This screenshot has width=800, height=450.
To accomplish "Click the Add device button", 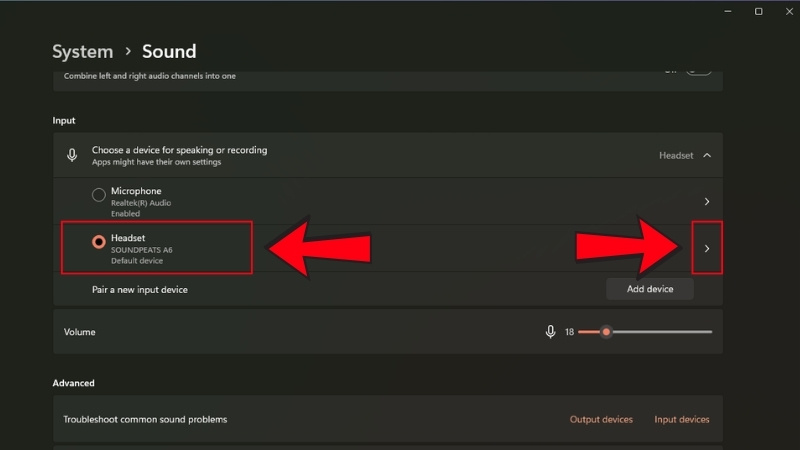I will [650, 289].
